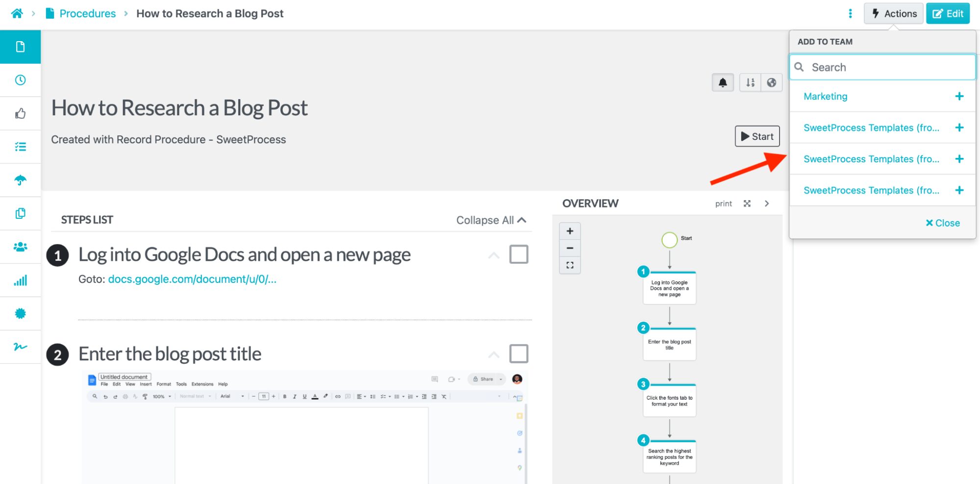Fit the overview diagram to view
The height and width of the screenshot is (484, 980).
570,265
